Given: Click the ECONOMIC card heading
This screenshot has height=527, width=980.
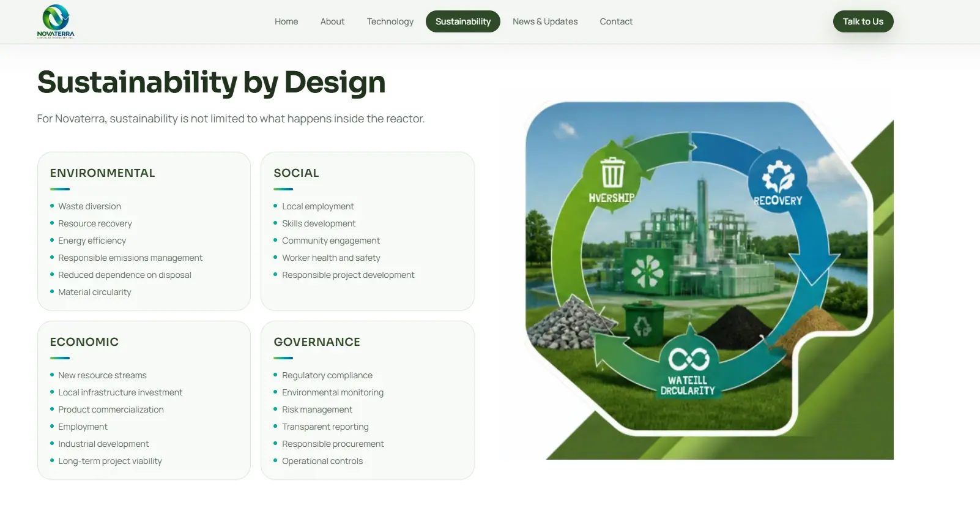Looking at the screenshot, I should (x=84, y=342).
